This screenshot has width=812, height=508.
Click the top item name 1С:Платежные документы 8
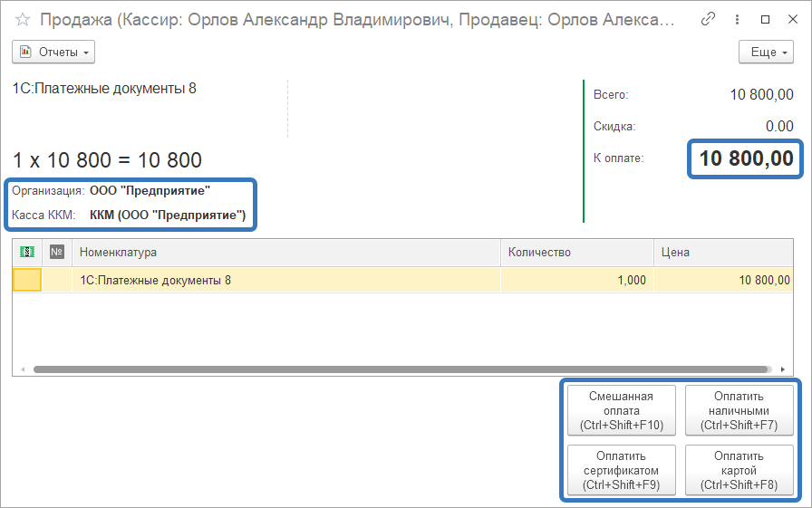(104, 89)
